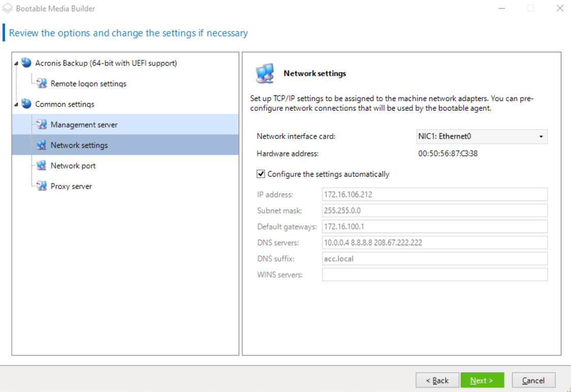Image resolution: width=571 pixels, height=392 pixels.
Task: Click the 'Set up TCP/IP settings' description text
Action: coord(392,104)
